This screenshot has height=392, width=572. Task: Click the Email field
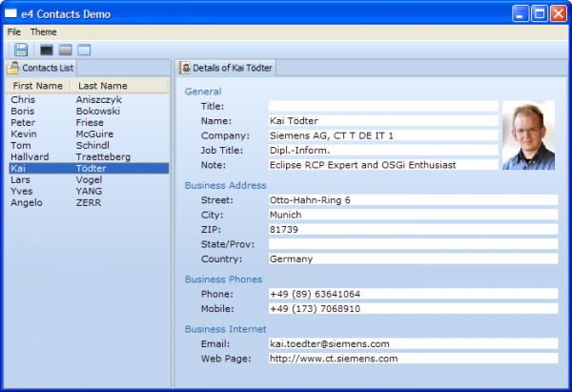414,343
